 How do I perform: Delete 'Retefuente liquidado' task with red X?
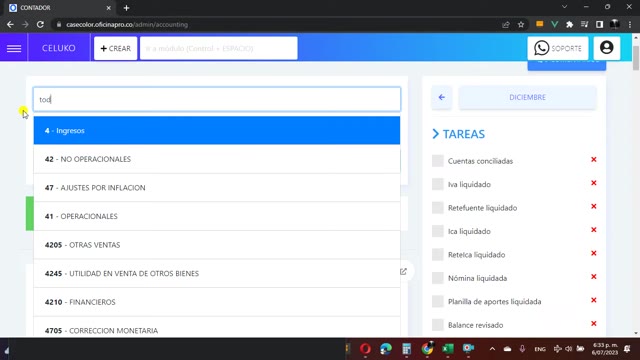(x=594, y=207)
